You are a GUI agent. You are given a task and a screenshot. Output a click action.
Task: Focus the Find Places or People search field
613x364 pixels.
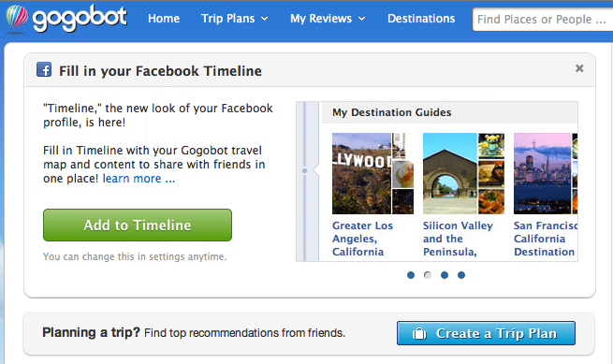pyautogui.click(x=543, y=19)
